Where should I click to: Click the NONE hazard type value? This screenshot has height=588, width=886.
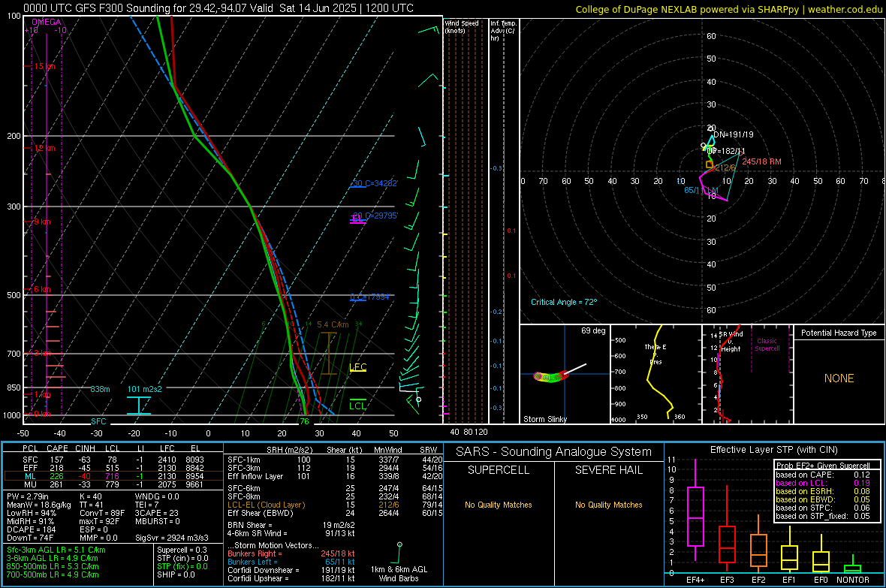[839, 378]
